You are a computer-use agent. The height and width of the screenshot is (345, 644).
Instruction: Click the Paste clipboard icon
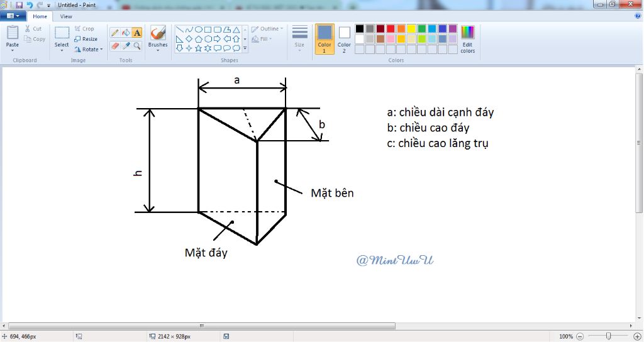pos(13,33)
